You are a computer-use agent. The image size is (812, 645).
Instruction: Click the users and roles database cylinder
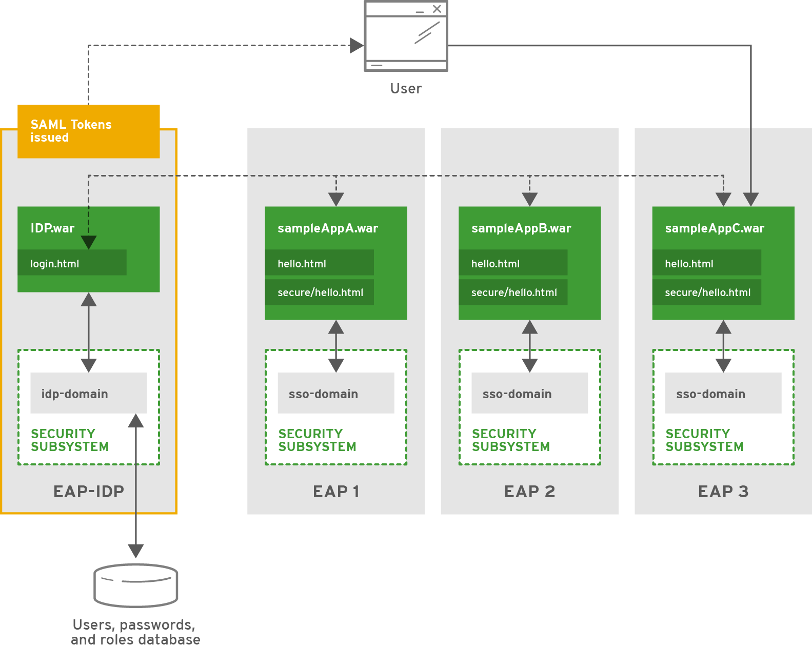(x=135, y=585)
